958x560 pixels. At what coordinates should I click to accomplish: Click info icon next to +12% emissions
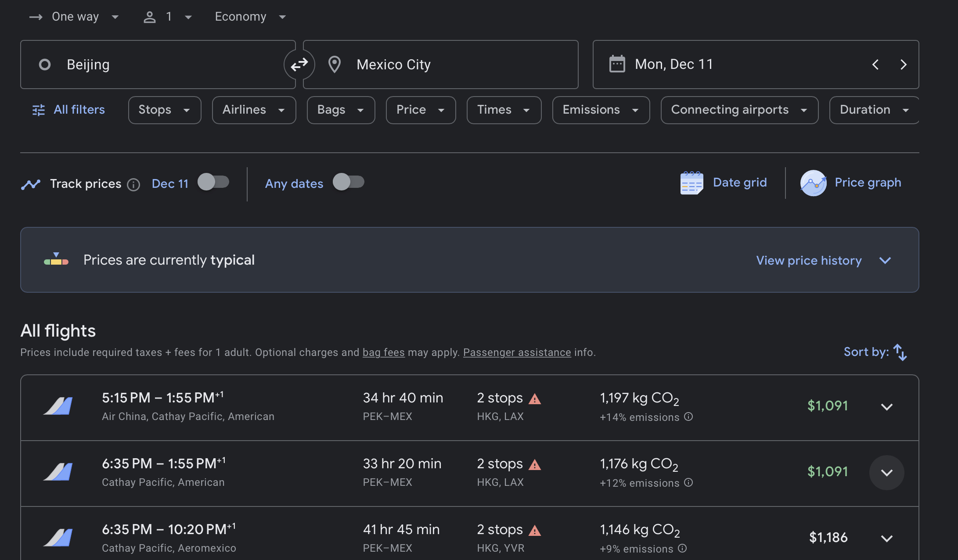pos(688,482)
